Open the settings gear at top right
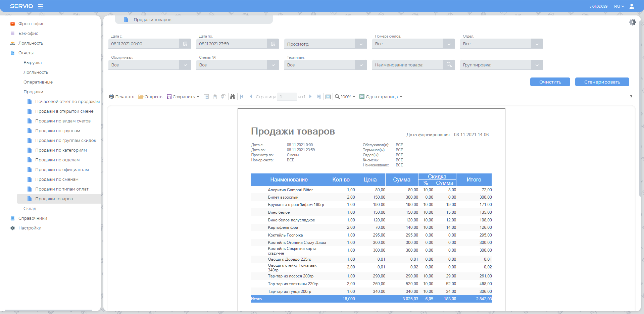644x314 pixels. 632,22
